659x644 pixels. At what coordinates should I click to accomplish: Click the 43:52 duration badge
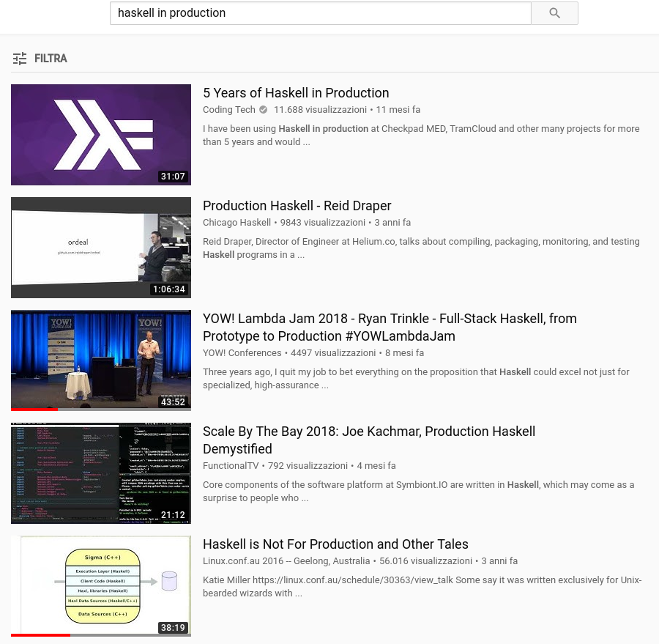(173, 401)
